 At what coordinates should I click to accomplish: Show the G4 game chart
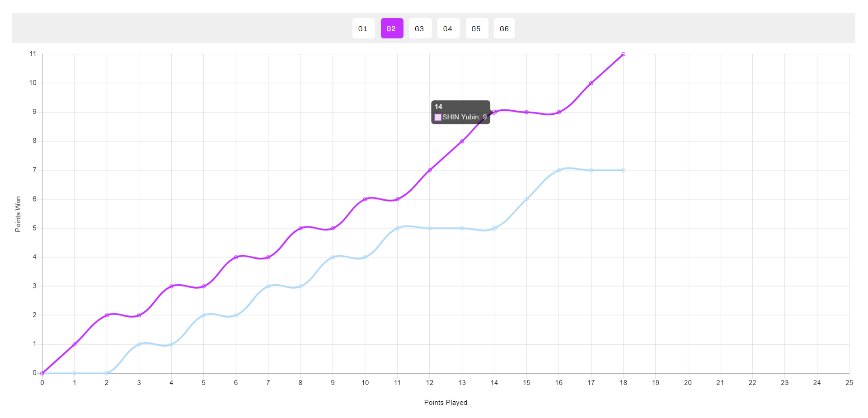[x=448, y=28]
